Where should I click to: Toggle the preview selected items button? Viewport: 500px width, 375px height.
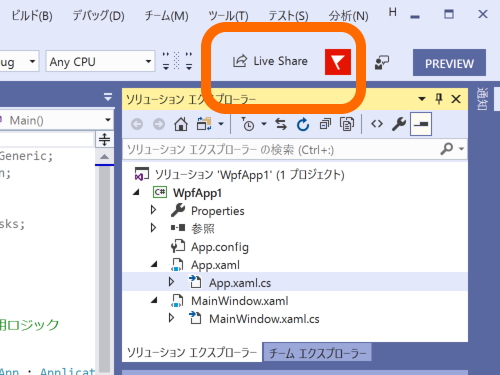coord(421,124)
